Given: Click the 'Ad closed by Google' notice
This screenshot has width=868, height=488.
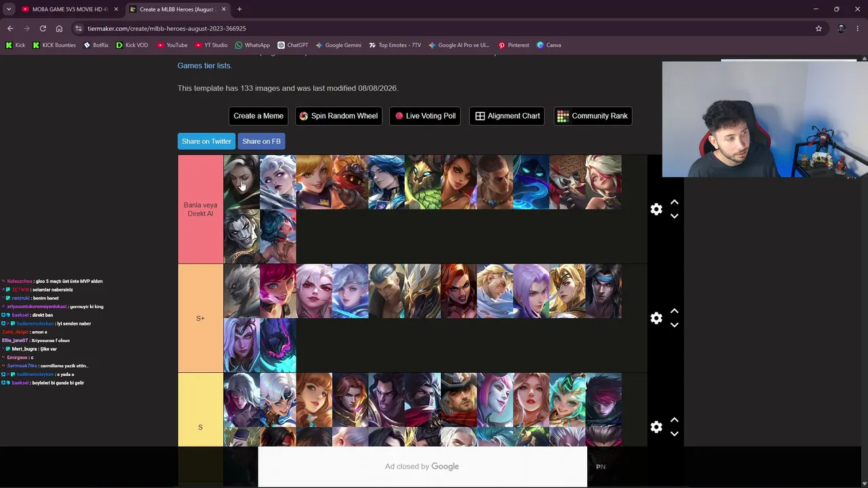Looking at the screenshot, I should tap(422, 466).
